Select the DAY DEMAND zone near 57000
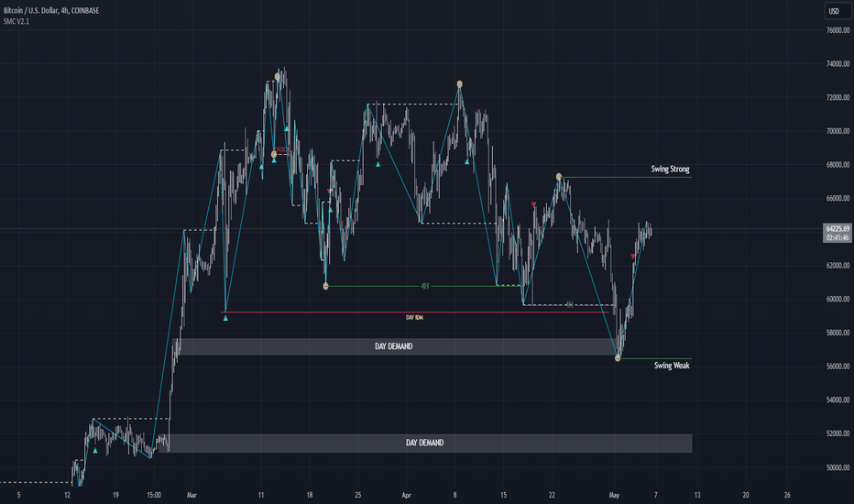 pyautogui.click(x=394, y=346)
